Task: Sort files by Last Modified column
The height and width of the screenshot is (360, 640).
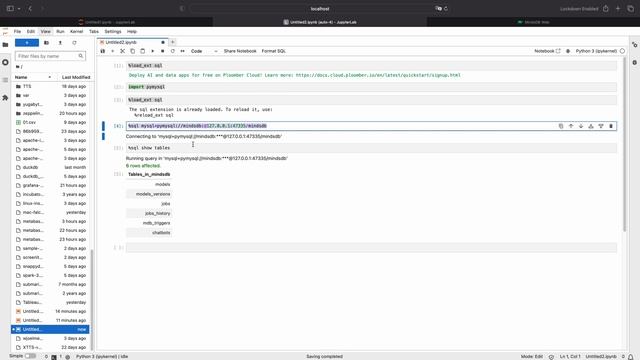Action: tap(76, 77)
